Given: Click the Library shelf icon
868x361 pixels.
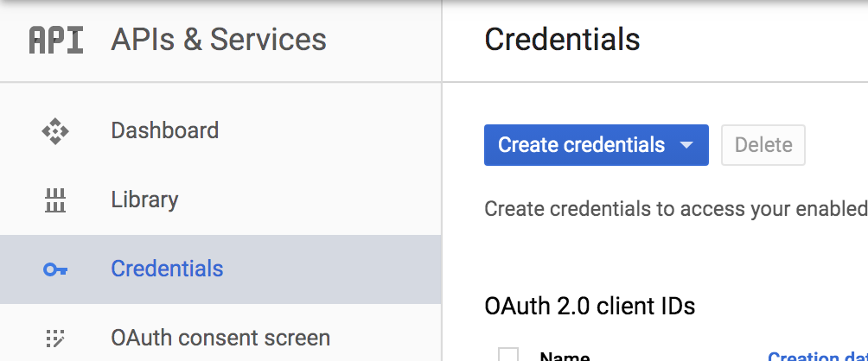Looking at the screenshot, I should click(55, 200).
